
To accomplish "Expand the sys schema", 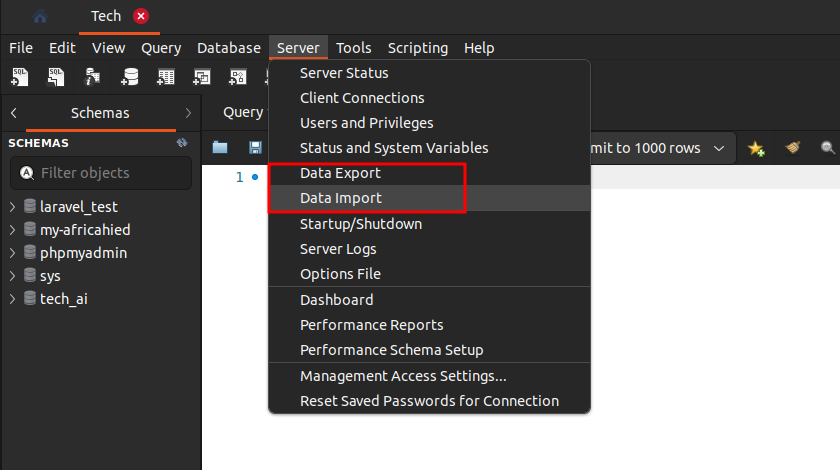I will tap(12, 275).
